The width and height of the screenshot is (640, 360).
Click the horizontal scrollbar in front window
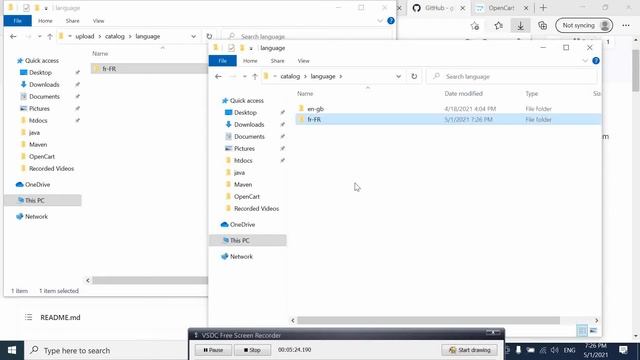point(428,320)
